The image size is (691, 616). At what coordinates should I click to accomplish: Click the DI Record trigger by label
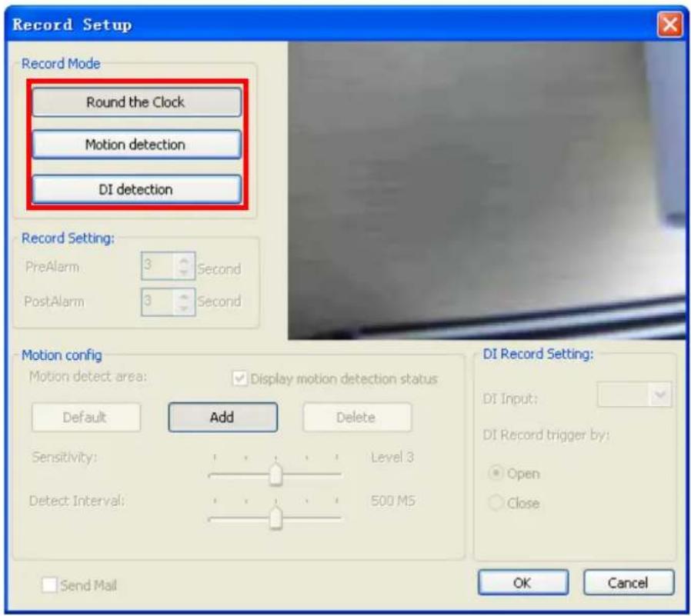click(546, 435)
